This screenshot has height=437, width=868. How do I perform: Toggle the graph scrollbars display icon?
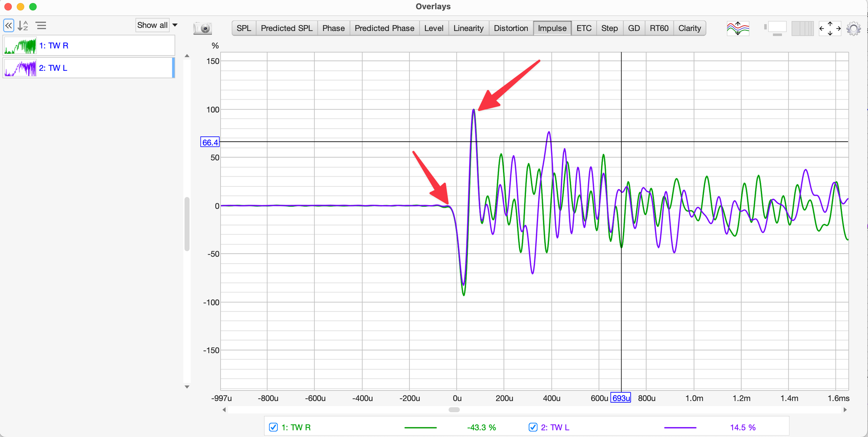click(776, 29)
